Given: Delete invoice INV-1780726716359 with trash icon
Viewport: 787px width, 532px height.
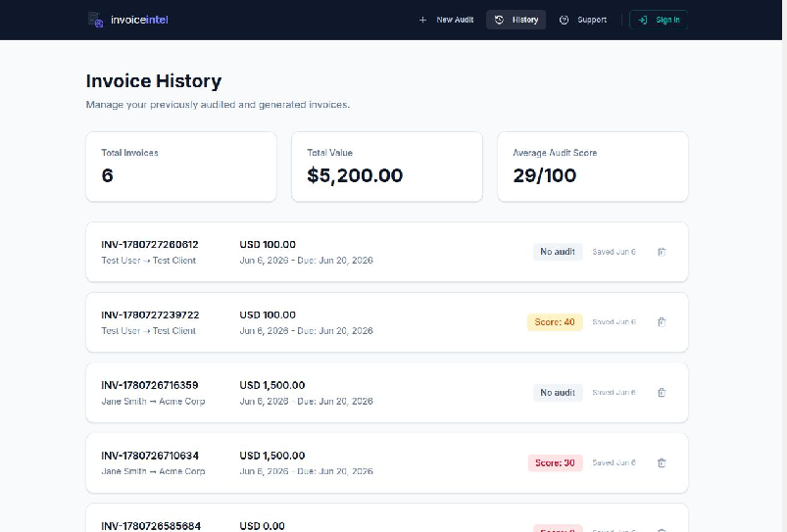Looking at the screenshot, I should tap(662, 393).
